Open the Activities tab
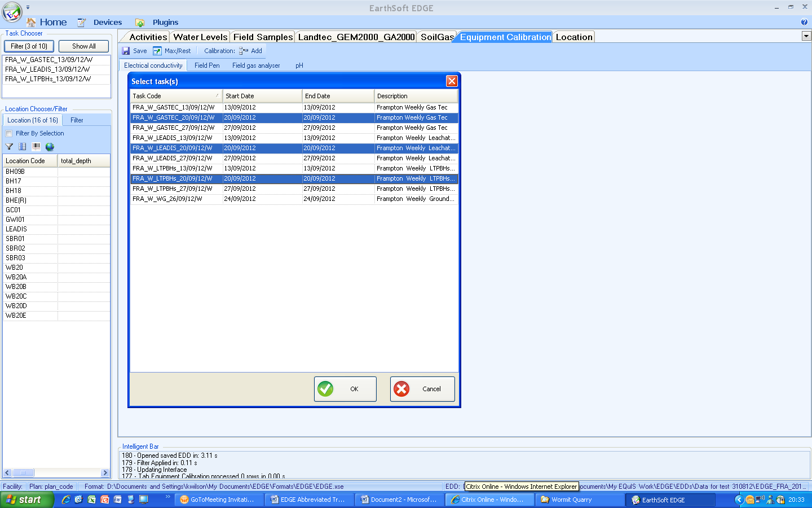812x508 pixels. 148,37
